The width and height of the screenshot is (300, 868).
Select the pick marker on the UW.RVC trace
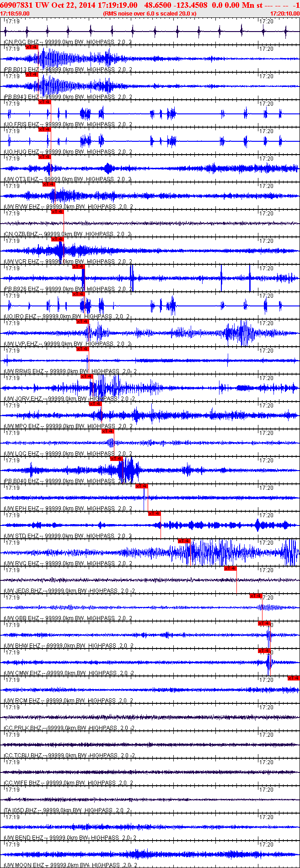point(184,541)
